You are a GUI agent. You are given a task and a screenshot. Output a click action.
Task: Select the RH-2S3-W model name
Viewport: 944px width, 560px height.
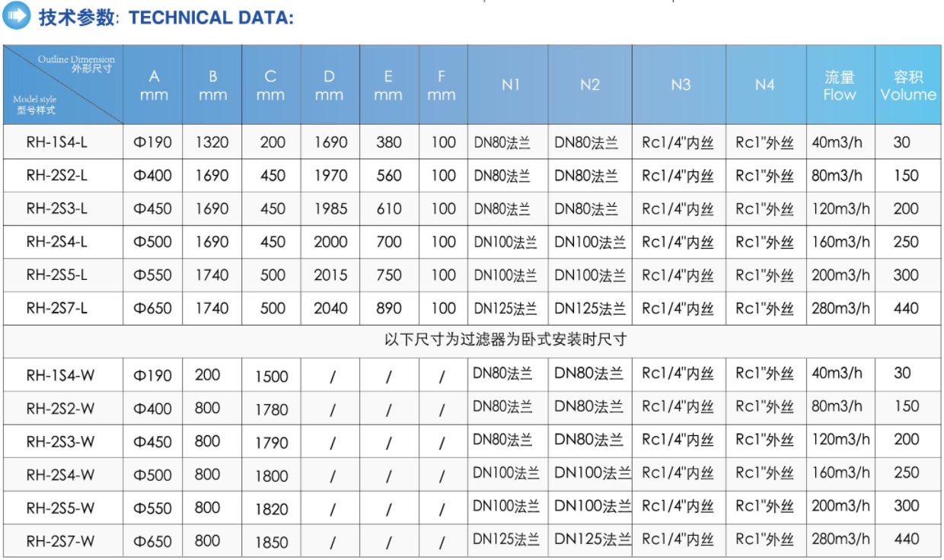(60, 442)
